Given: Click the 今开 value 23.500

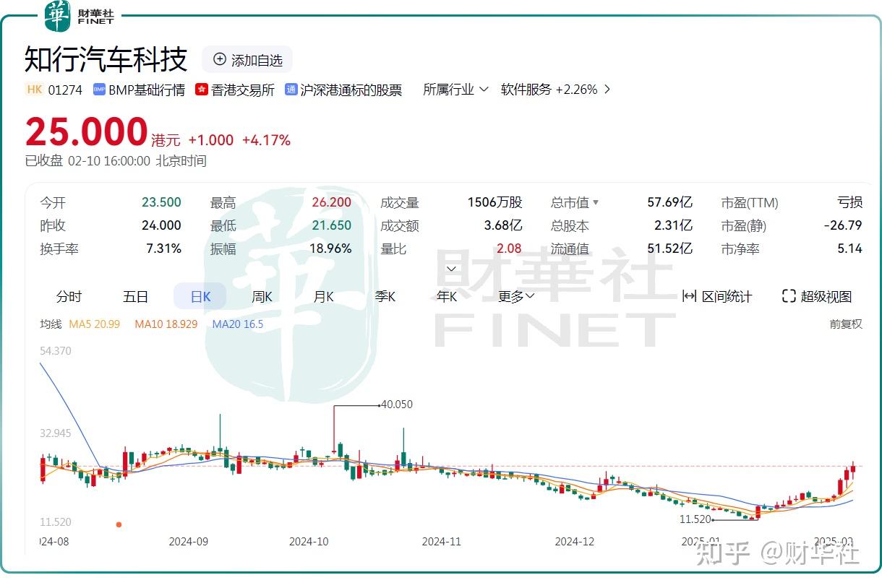Looking at the screenshot, I should (x=161, y=203).
